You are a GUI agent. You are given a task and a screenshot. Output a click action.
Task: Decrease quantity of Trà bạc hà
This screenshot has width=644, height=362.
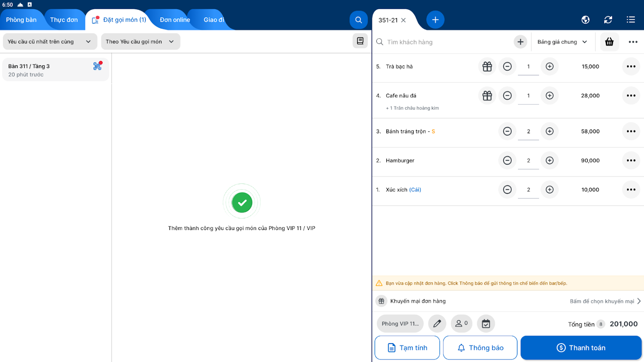[x=507, y=66]
